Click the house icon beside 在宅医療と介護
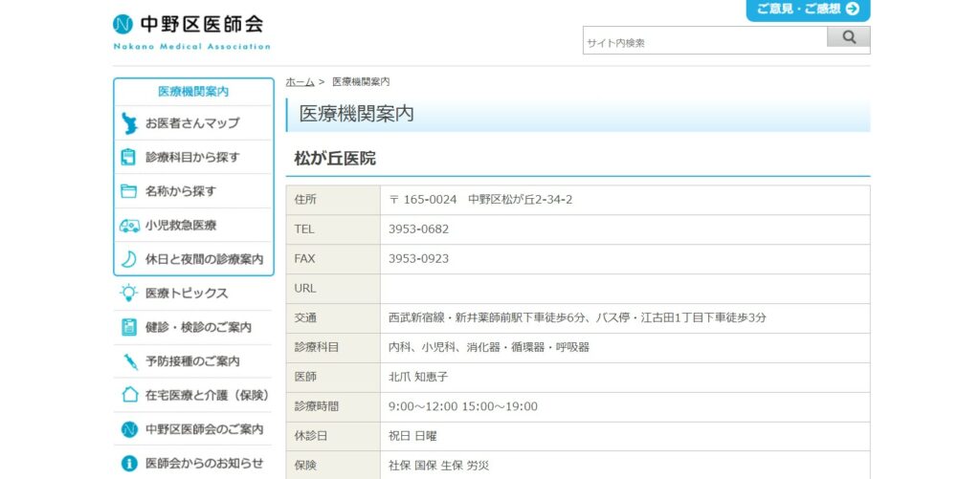980x479 pixels. tap(129, 395)
